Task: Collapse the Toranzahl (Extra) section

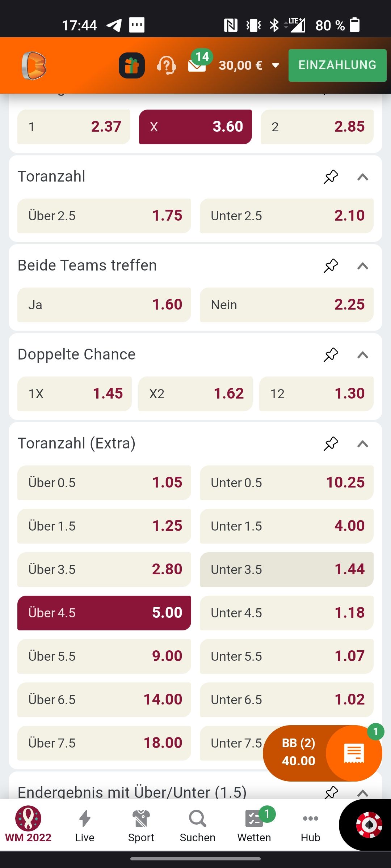Action: 363,444
